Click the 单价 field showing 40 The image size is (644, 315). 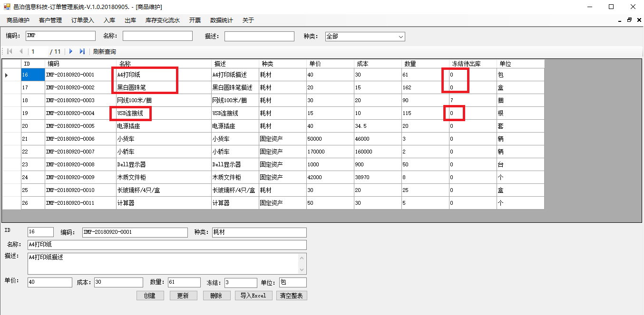[x=50, y=282]
